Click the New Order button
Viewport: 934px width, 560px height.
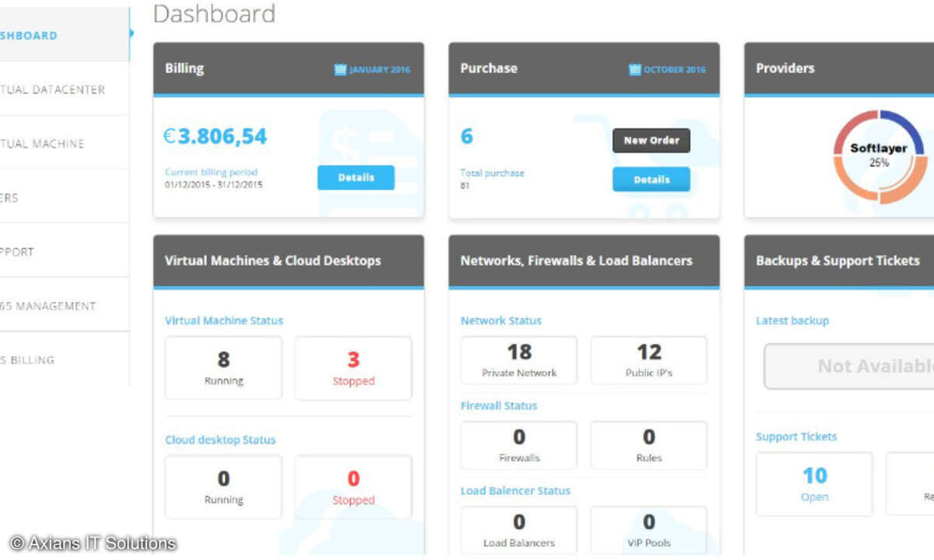(651, 140)
